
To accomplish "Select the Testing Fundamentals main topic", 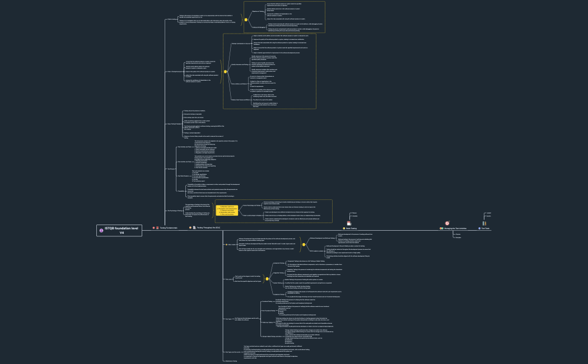I will point(169,228).
